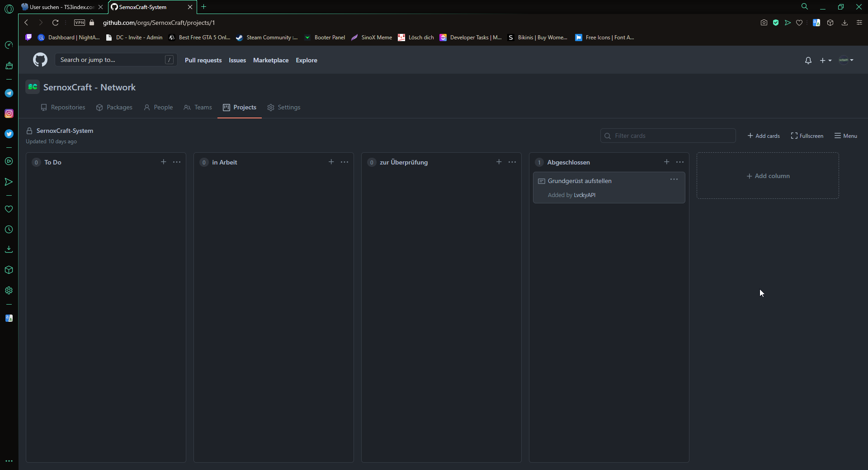This screenshot has width=868, height=470.
Task: Open the user avatar dropdown menu
Action: pos(846,60)
